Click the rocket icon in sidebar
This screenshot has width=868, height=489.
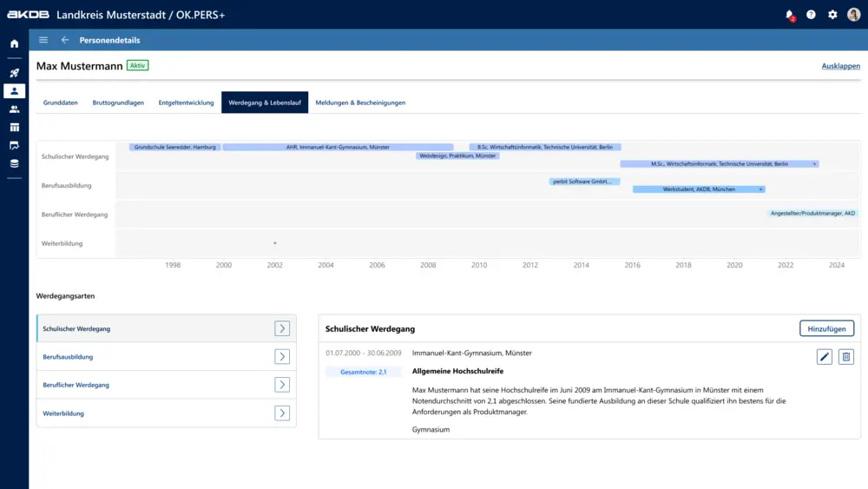tap(14, 73)
